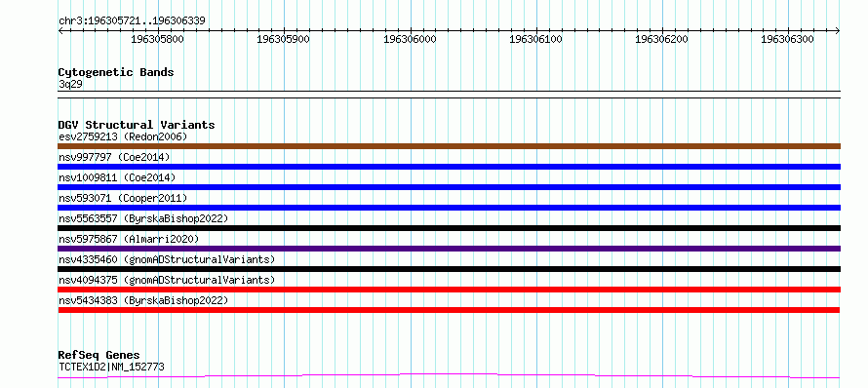Open the nsv1009811 (Coe2014) label
The width and height of the screenshot is (868, 388).
coord(117,177)
